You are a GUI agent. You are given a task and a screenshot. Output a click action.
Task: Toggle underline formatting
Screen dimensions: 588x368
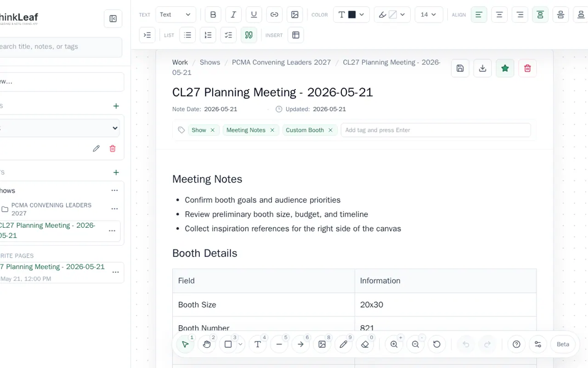coord(254,15)
